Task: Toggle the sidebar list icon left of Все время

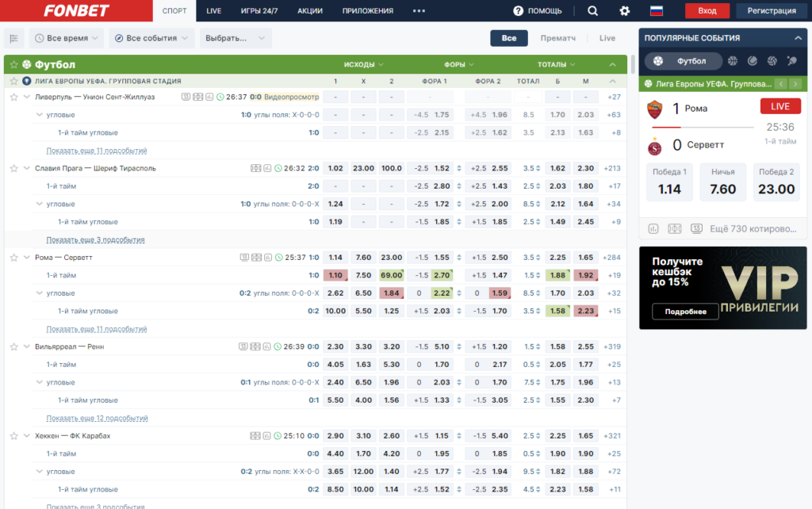Action: (x=14, y=38)
